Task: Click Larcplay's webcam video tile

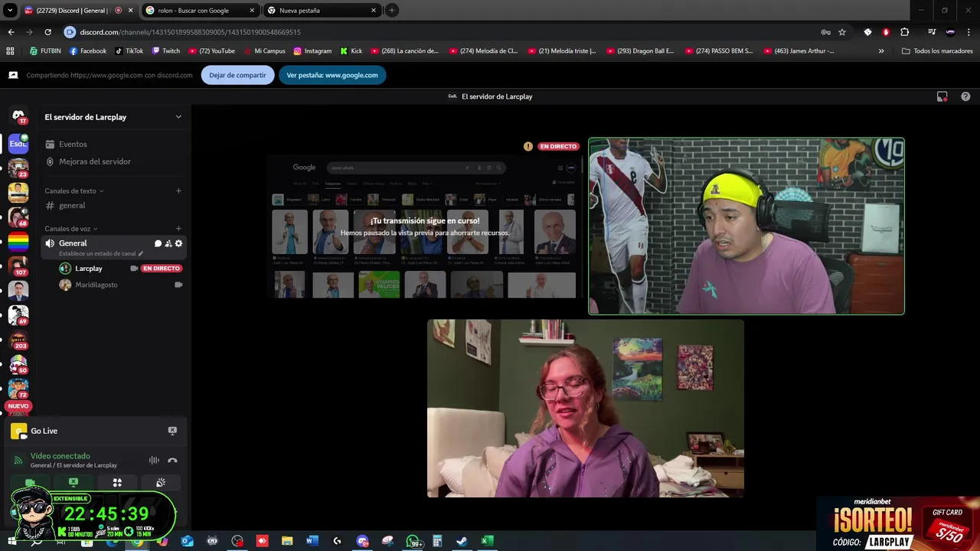Action: (x=746, y=226)
